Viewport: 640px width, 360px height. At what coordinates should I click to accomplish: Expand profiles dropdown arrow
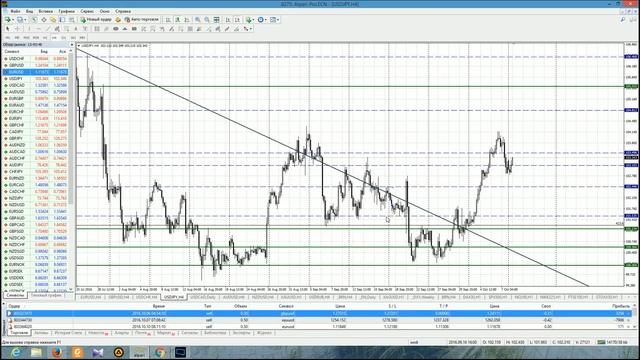25,20
